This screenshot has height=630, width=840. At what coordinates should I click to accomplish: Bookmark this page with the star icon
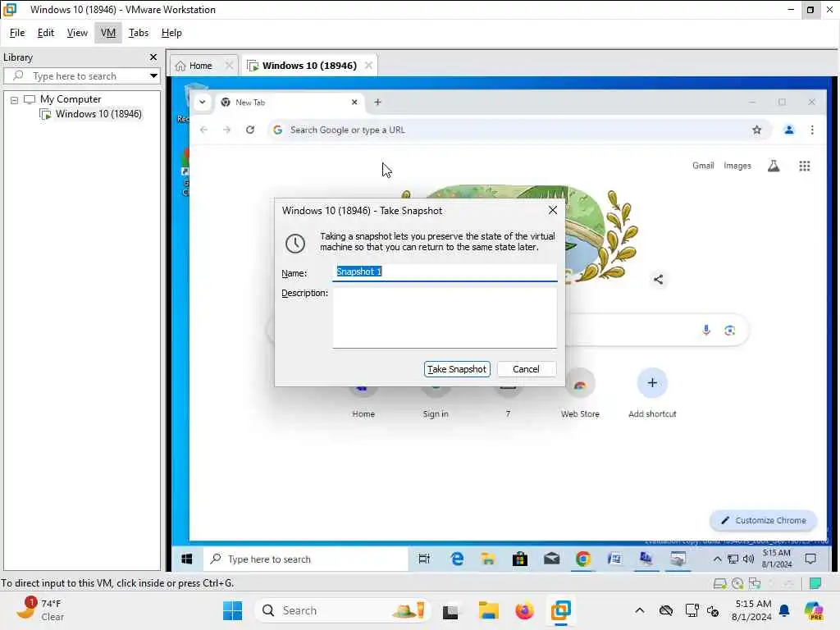[x=756, y=130]
